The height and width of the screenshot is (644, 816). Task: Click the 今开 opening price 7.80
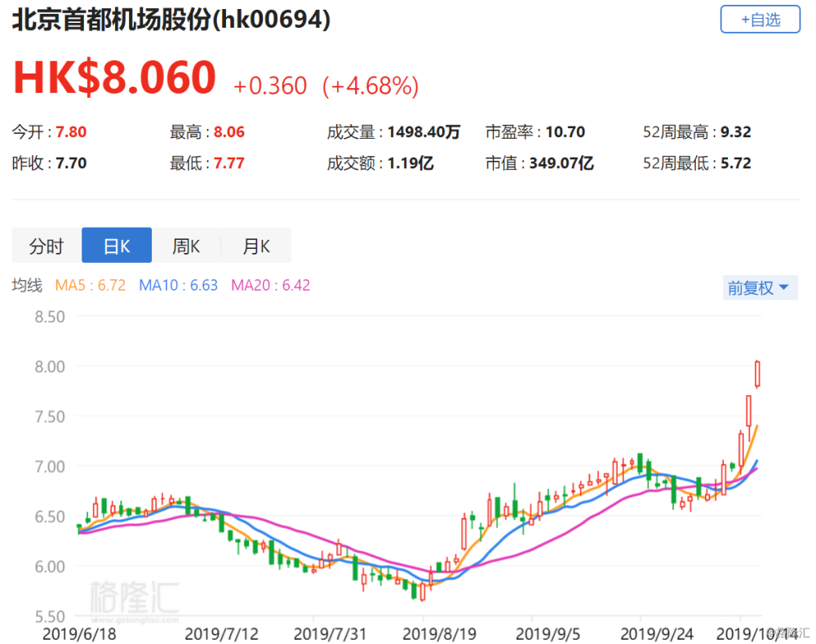(71, 131)
